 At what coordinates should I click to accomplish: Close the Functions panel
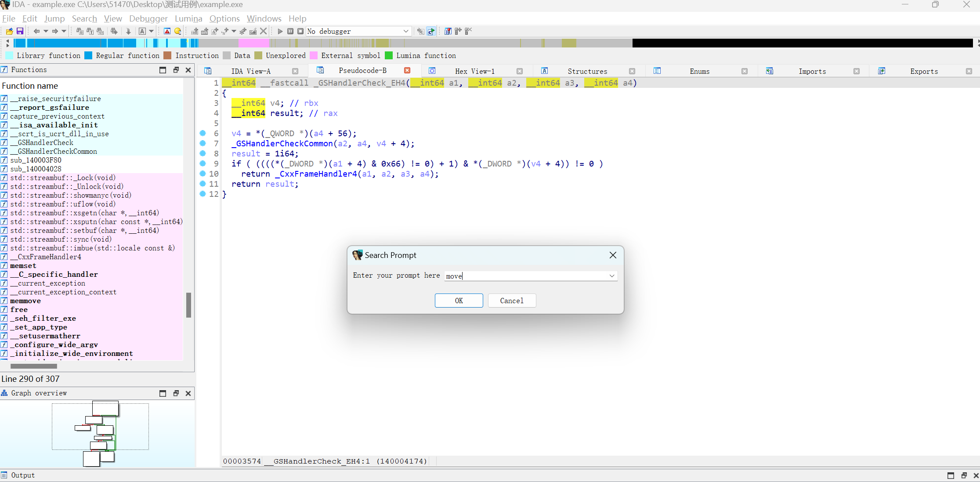click(x=188, y=70)
